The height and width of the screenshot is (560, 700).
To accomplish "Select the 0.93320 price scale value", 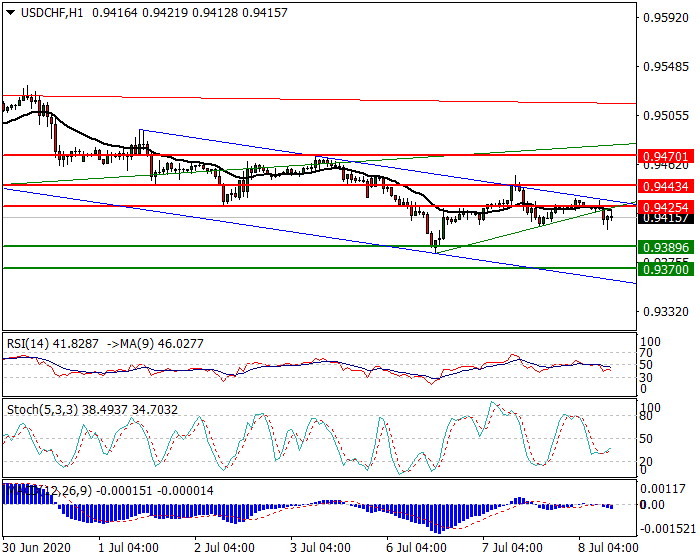I will tap(666, 312).
